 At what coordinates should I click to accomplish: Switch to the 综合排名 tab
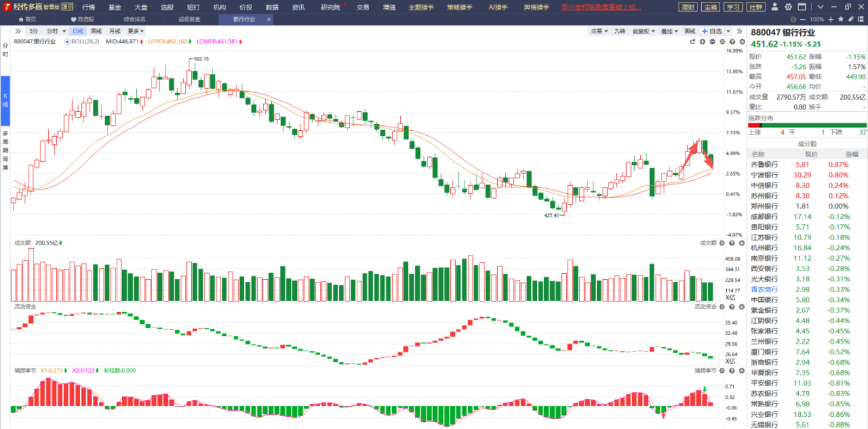click(x=134, y=20)
